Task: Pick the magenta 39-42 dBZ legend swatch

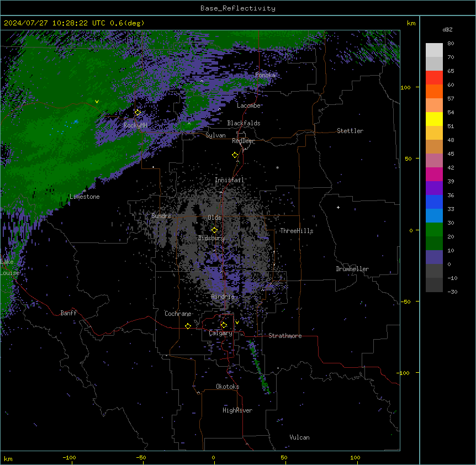Action: 434,174
